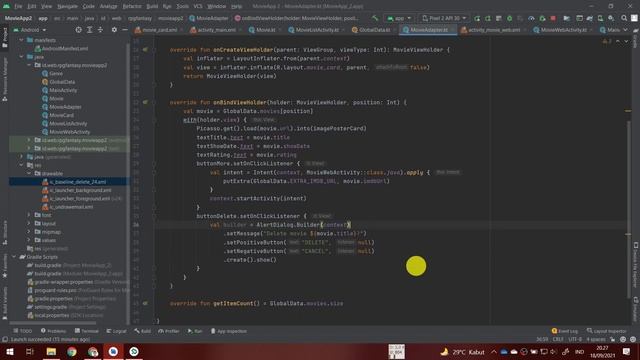Open the Problems tool window
The height and width of the screenshot is (360, 640).
(53, 331)
